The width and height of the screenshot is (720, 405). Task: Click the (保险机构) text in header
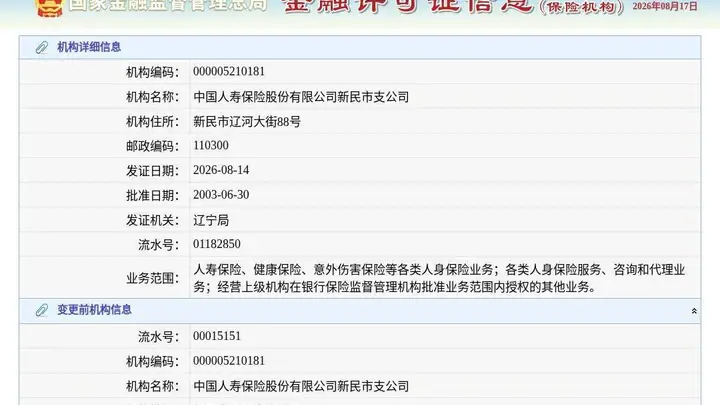[x=582, y=7]
